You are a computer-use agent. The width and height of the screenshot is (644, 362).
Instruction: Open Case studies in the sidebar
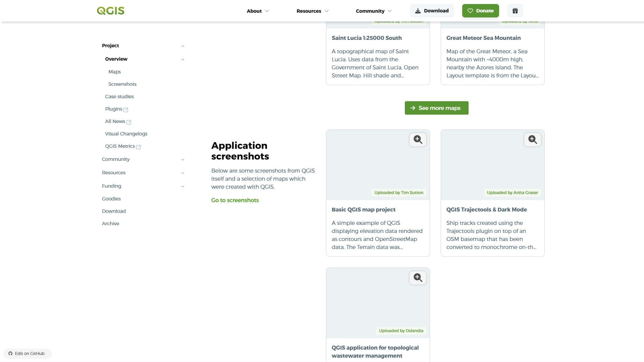(119, 97)
